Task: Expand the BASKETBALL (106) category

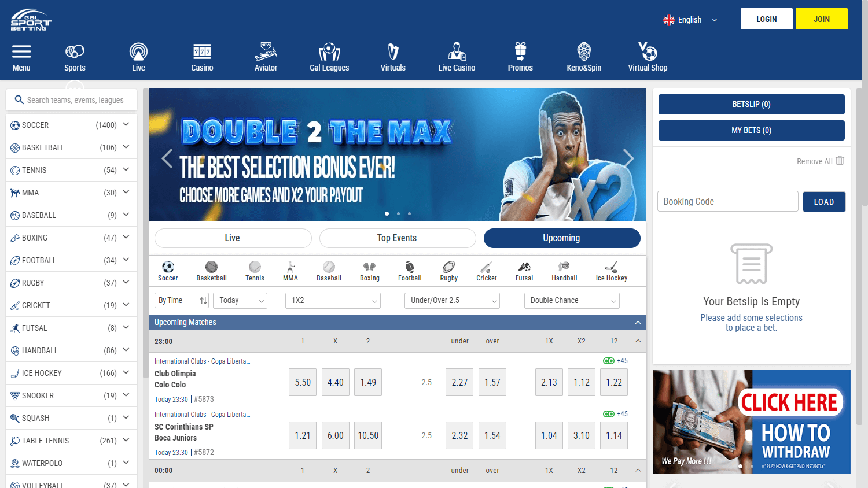Action: pyautogui.click(x=71, y=147)
